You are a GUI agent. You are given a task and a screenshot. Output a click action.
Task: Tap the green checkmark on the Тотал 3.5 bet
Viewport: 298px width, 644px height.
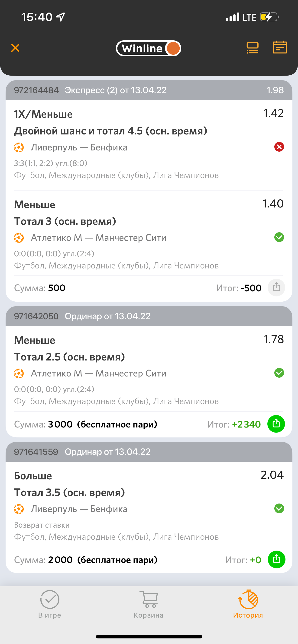click(x=279, y=508)
